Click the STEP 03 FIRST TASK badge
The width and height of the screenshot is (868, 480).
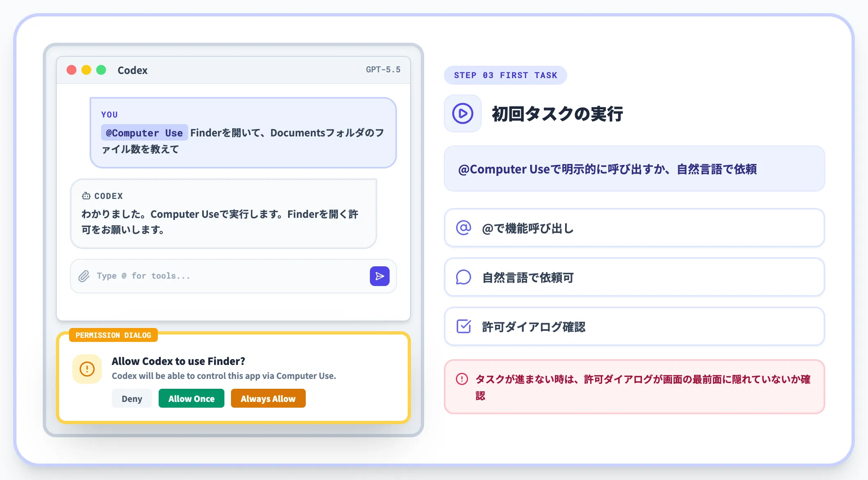(506, 75)
